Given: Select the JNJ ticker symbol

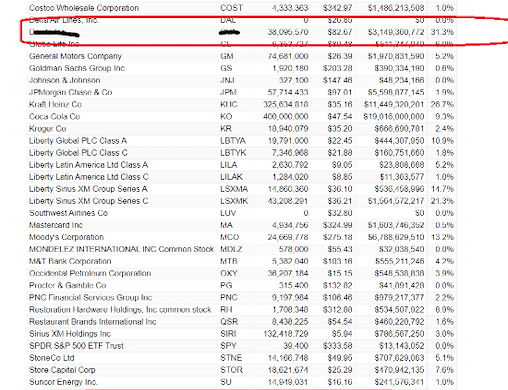Looking at the screenshot, I should point(227,80).
